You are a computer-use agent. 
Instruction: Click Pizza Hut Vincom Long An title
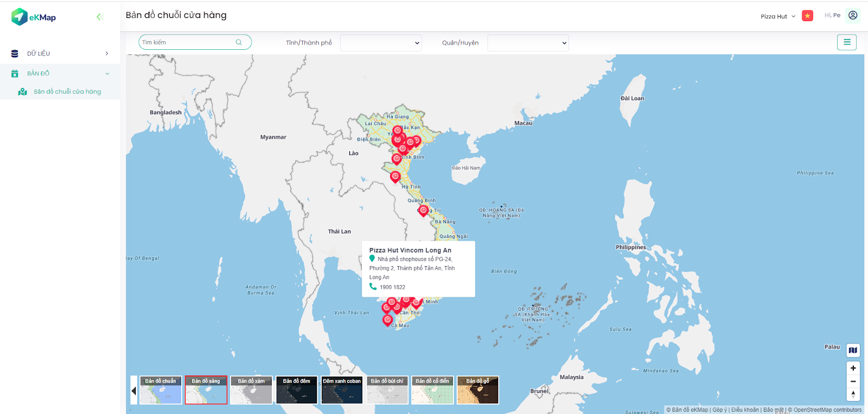[410, 250]
